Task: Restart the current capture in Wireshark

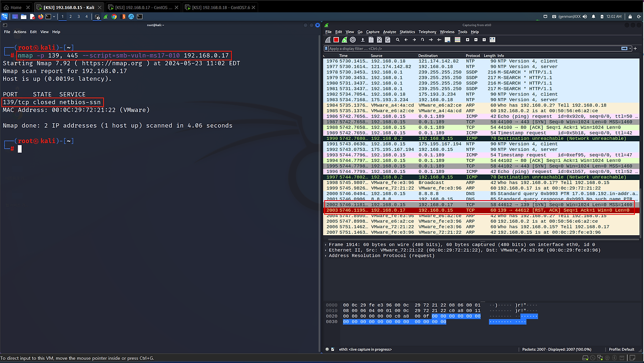Action: [x=344, y=40]
